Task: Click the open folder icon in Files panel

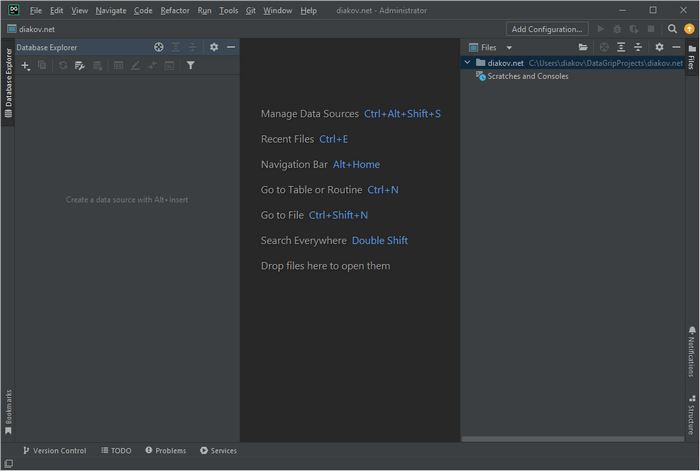Action: (583, 47)
